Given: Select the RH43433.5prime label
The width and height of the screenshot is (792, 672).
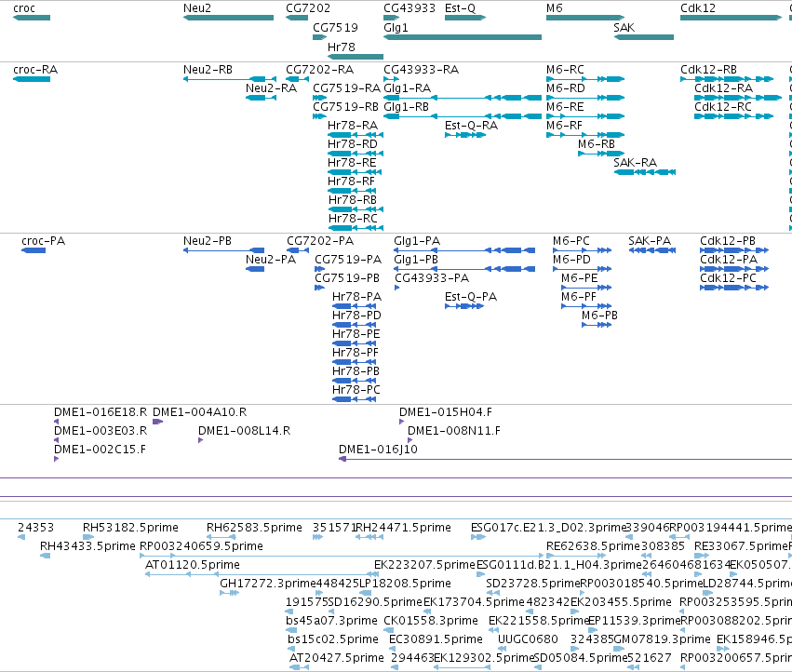Looking at the screenshot, I should click(87, 546).
